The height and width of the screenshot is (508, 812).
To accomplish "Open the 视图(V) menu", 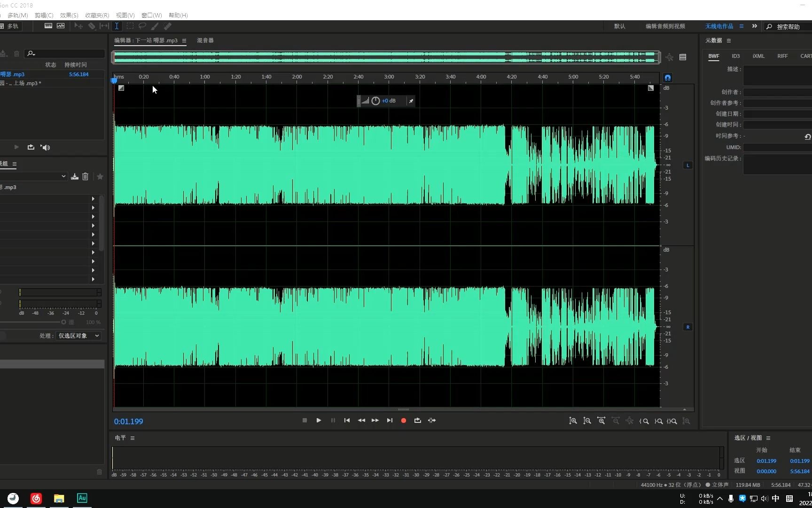I will 125,16.
